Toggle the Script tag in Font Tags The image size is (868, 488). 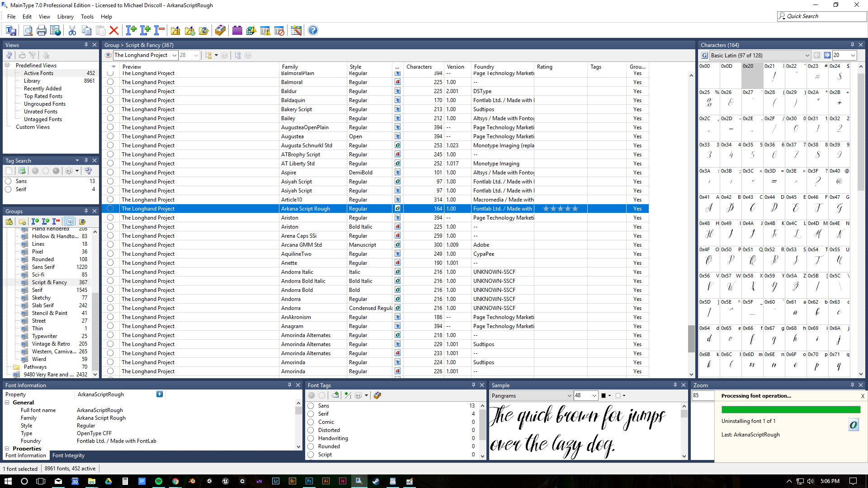311,455
